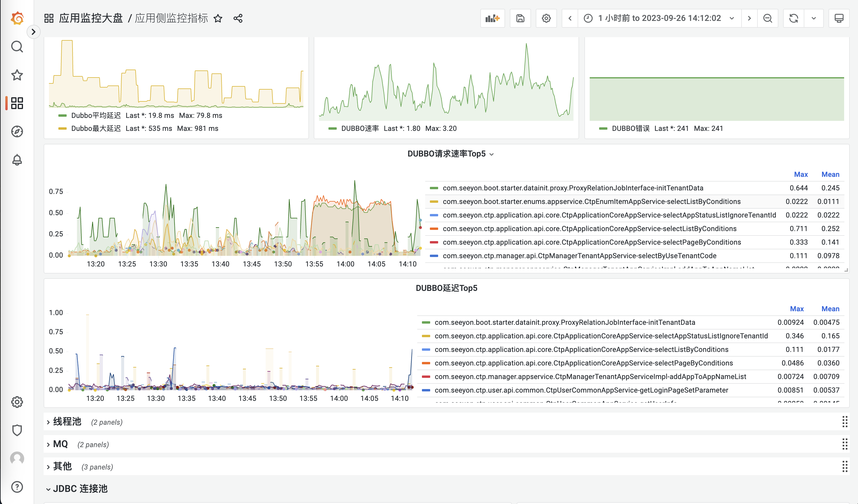This screenshot has height=504, width=858.
Task: Click the dashboard grid icon beside title
Action: (49, 18)
